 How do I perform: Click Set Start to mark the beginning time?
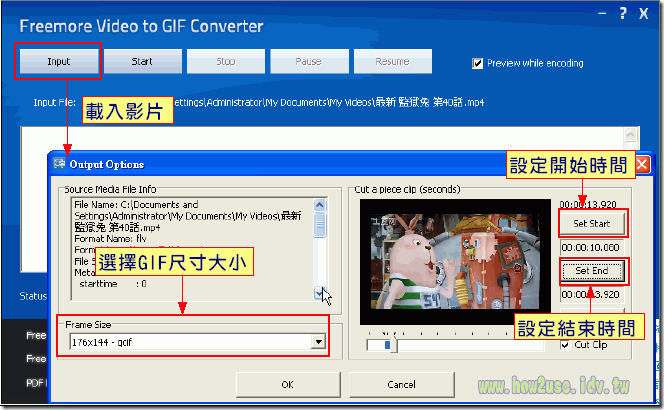pos(592,224)
